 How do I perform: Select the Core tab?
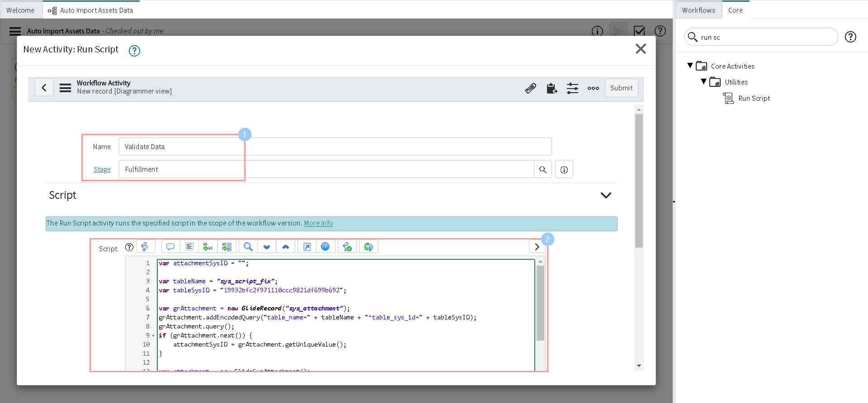tap(736, 10)
